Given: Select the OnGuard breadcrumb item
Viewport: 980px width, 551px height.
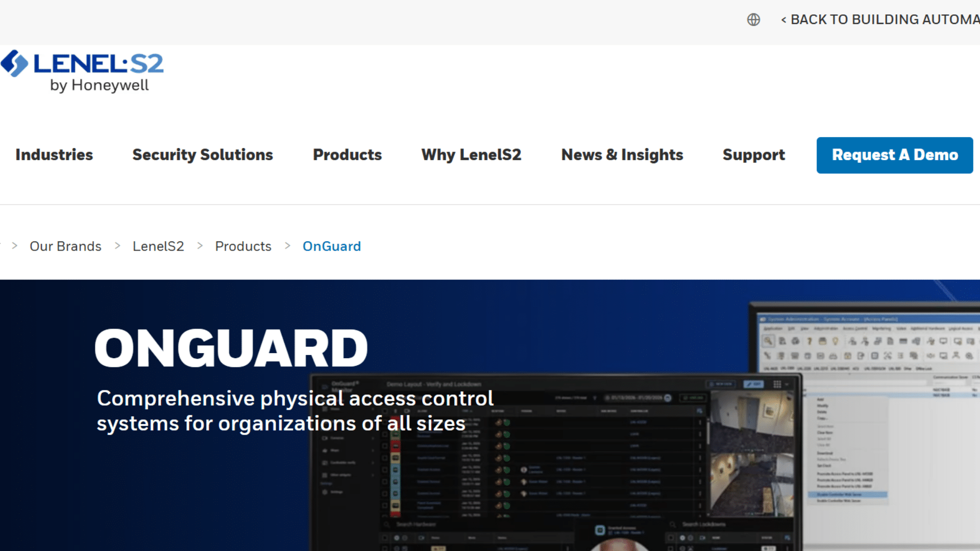Looking at the screenshot, I should pos(332,246).
